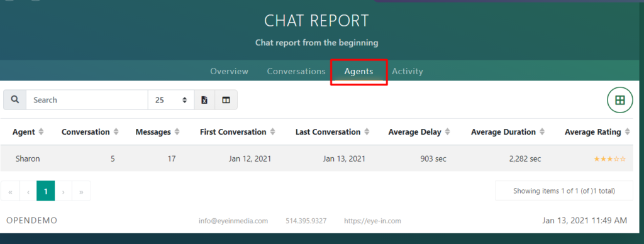
Task: Open the Overview tab
Action: click(229, 72)
